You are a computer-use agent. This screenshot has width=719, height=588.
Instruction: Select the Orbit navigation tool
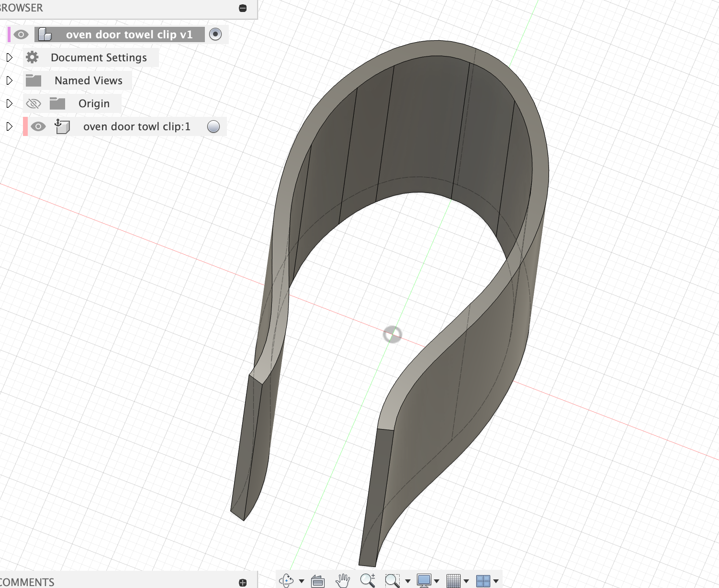point(286,580)
